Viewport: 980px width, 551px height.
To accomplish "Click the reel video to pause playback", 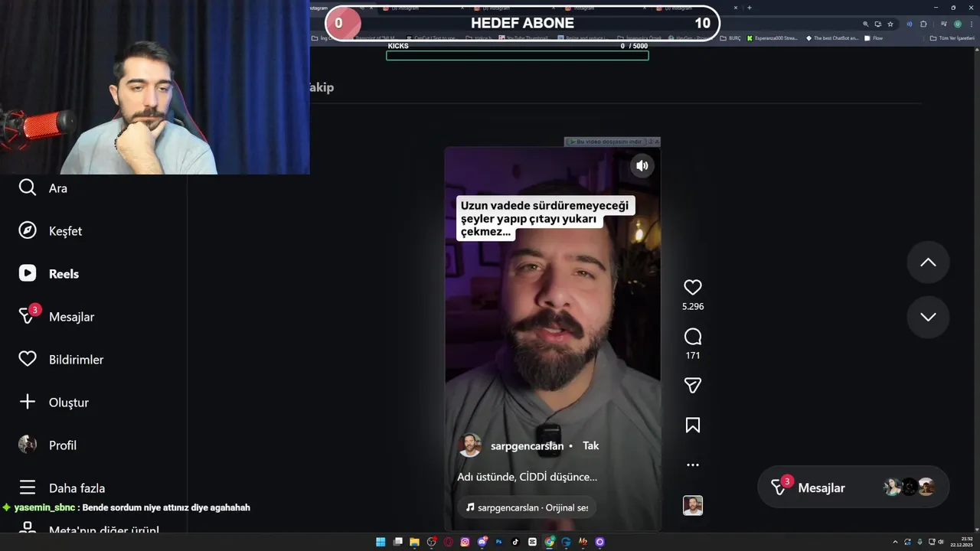I will tap(552, 339).
